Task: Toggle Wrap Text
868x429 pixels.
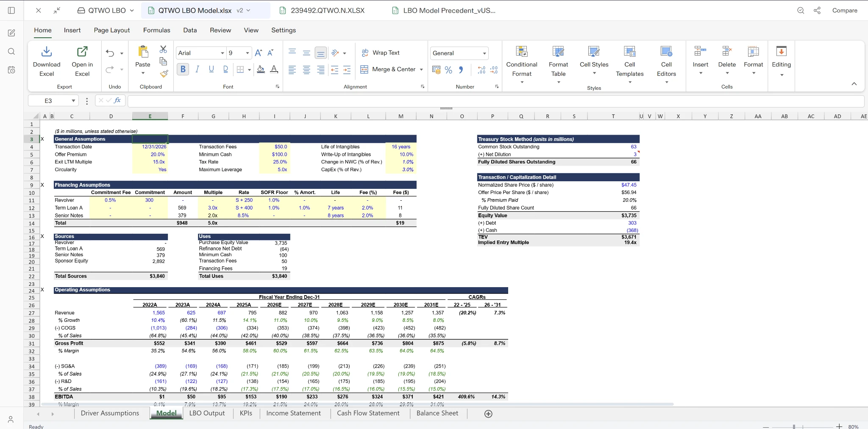Action: 380,53
